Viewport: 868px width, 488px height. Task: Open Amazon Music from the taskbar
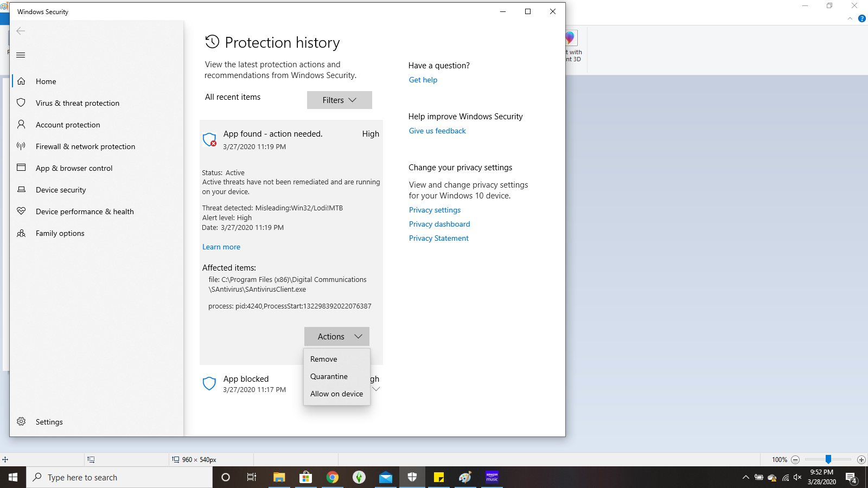[x=492, y=477]
